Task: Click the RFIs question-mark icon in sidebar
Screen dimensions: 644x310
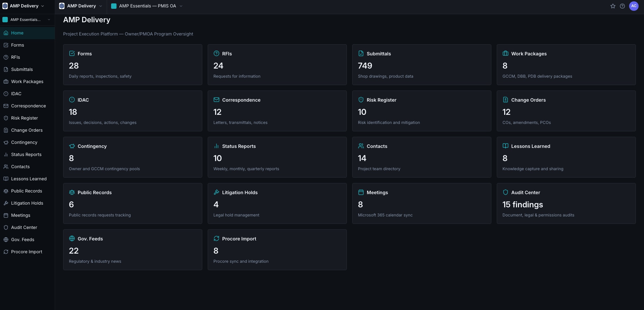Action: tap(6, 57)
